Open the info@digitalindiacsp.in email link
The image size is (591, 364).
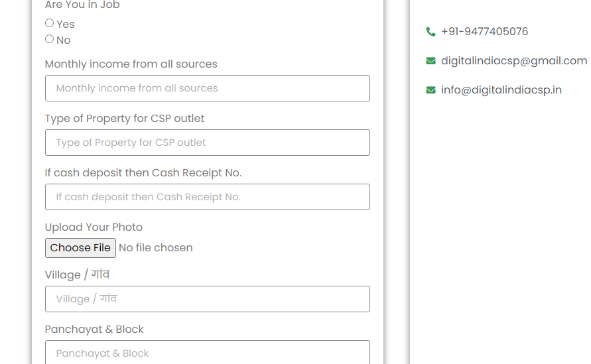click(501, 90)
